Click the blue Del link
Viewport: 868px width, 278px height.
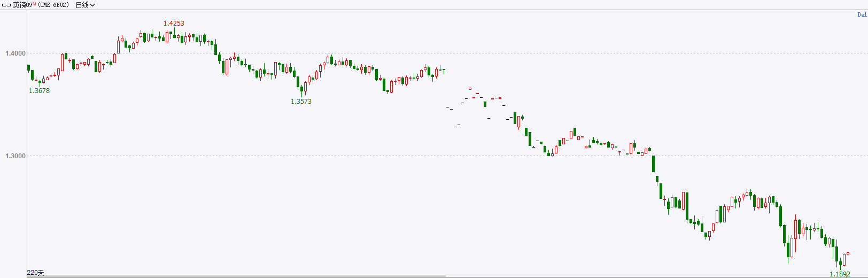point(862,14)
